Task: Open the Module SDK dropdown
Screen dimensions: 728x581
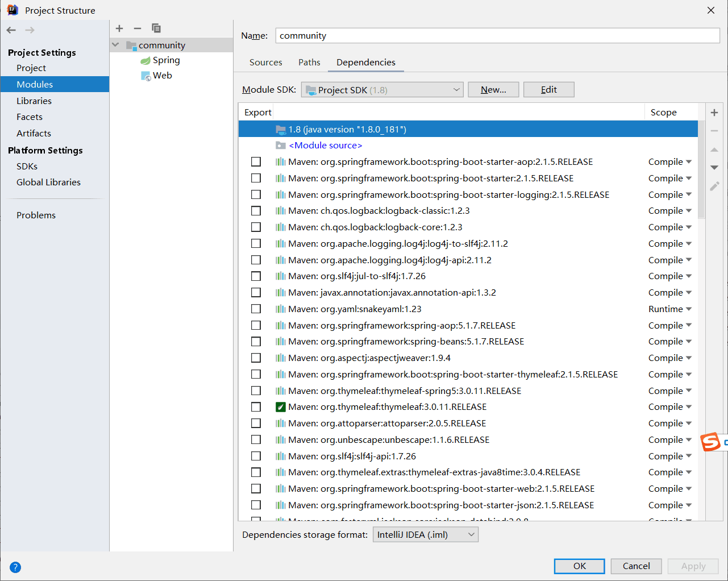Action: 382,90
